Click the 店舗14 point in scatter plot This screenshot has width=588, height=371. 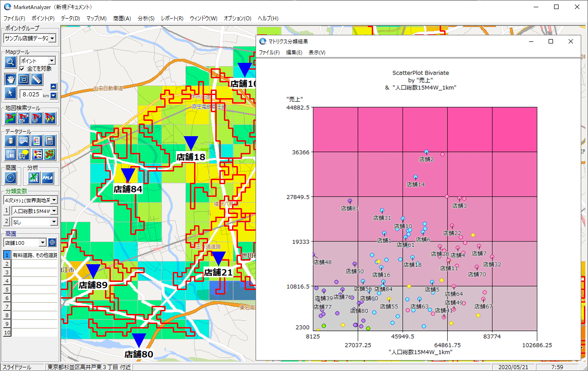[415, 177]
